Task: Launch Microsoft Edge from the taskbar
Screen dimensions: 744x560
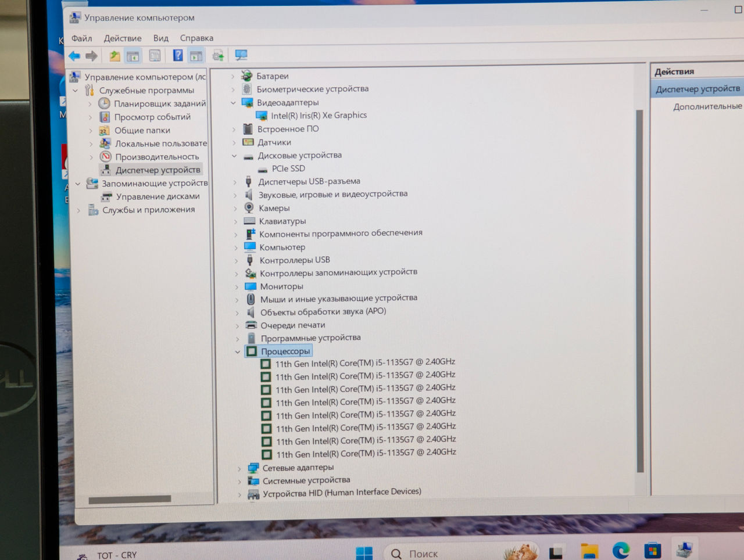Action: click(621, 550)
